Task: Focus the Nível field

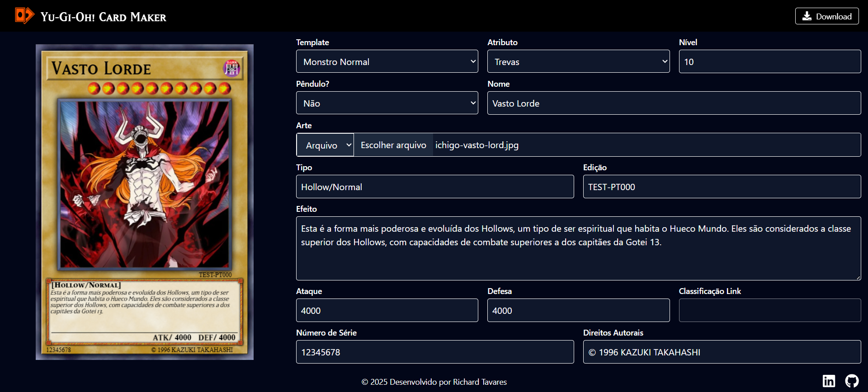Action: [x=769, y=61]
